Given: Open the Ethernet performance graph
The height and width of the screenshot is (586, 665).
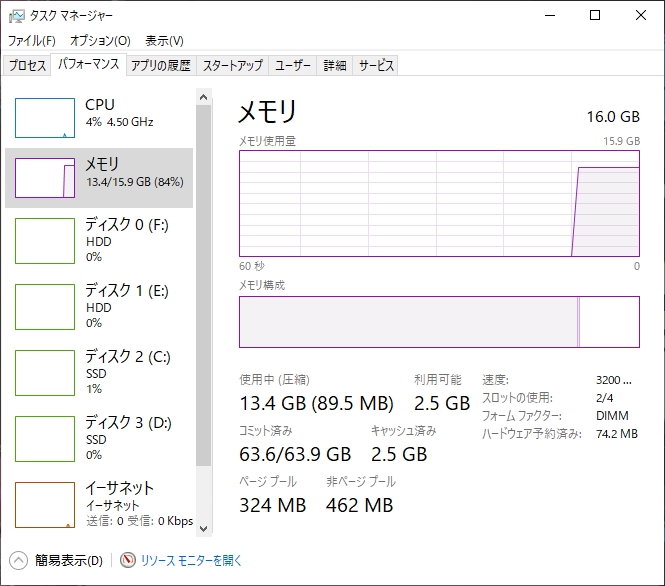Looking at the screenshot, I should tap(45, 504).
